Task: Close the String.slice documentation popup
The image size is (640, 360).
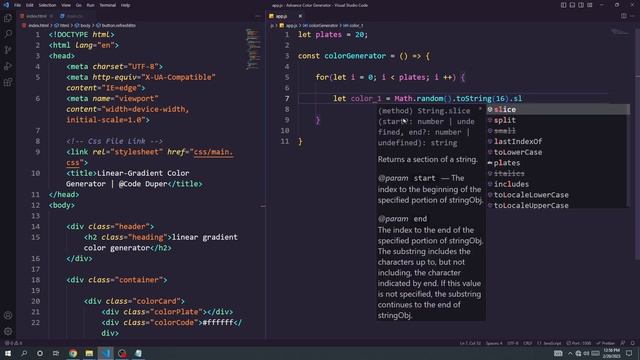Action: 480,109
